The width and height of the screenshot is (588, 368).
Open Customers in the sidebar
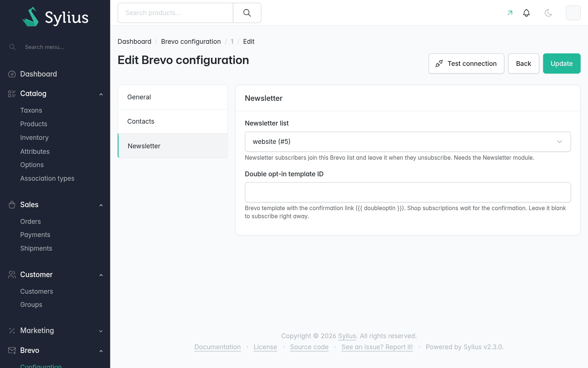(x=37, y=291)
